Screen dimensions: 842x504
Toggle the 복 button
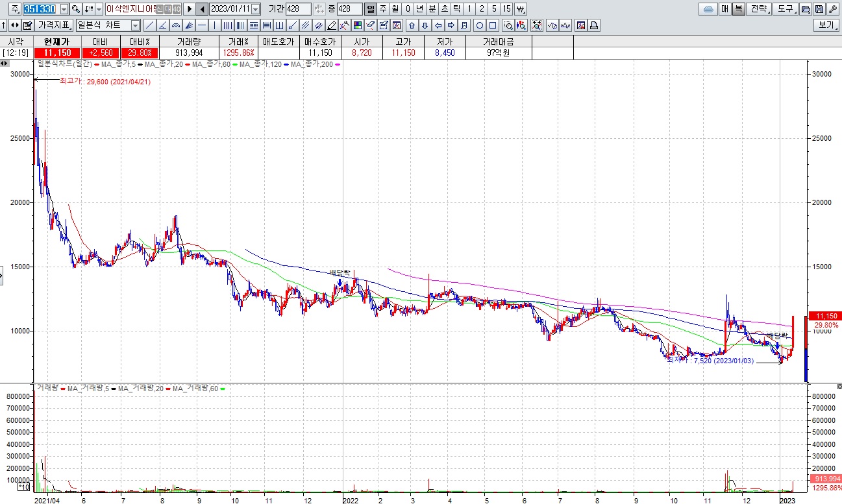(739, 9)
